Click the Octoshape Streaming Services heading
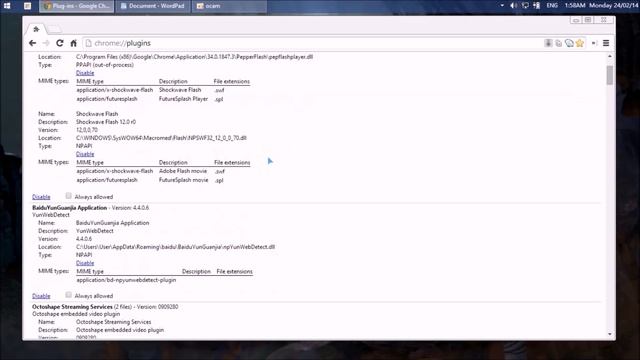The height and width of the screenshot is (360, 640). point(72,307)
